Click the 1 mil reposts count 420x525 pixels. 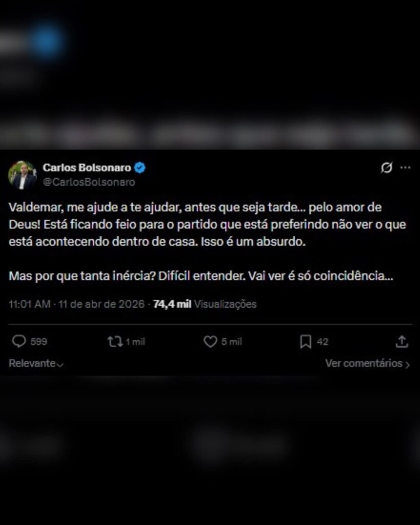point(135,341)
